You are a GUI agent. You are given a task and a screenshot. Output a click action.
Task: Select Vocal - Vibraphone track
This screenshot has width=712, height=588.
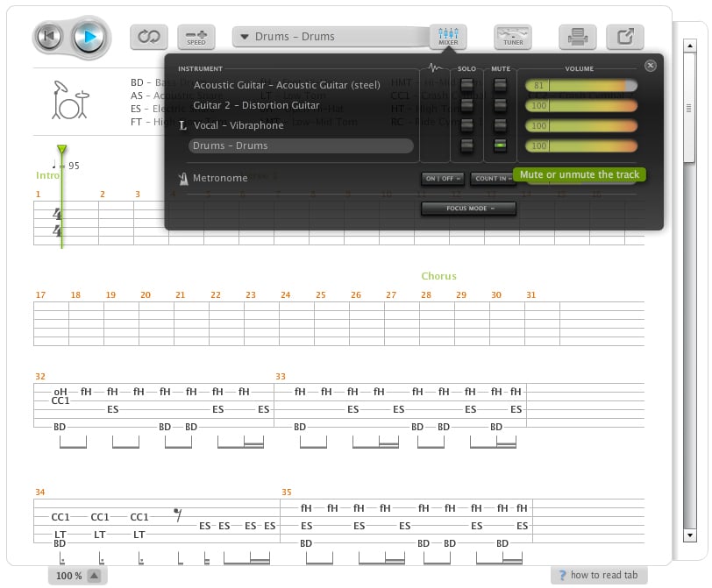point(239,125)
